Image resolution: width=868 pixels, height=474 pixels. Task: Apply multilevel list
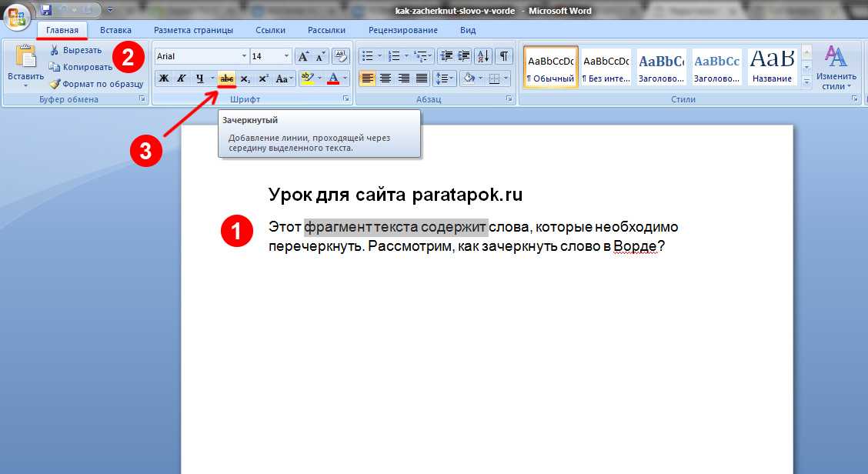point(421,56)
